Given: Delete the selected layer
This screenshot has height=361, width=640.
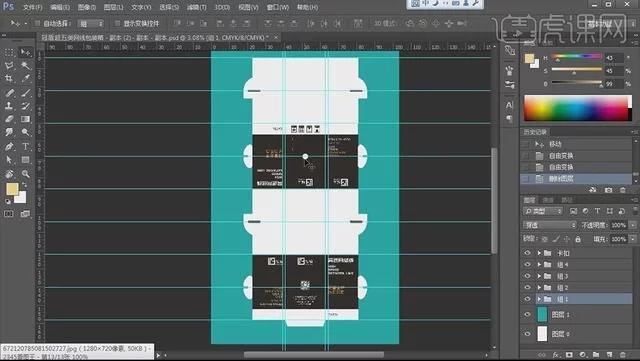Looking at the screenshot, I should 623,355.
